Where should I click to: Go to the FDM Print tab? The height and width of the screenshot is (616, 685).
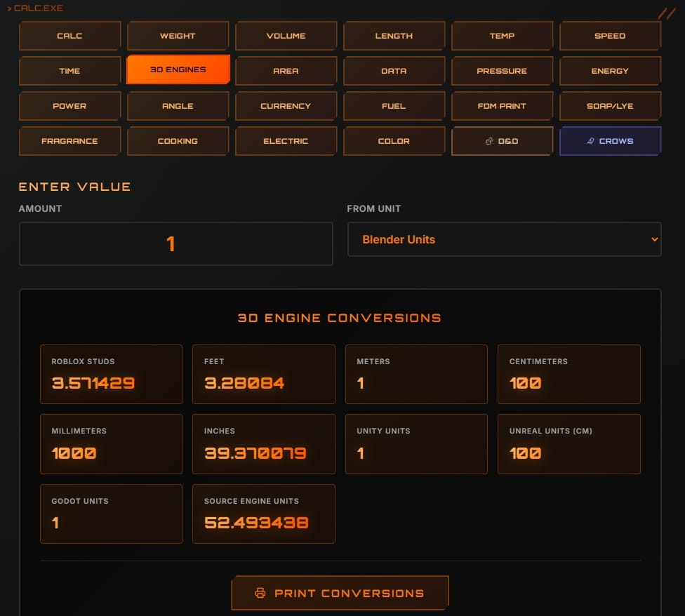pos(502,106)
